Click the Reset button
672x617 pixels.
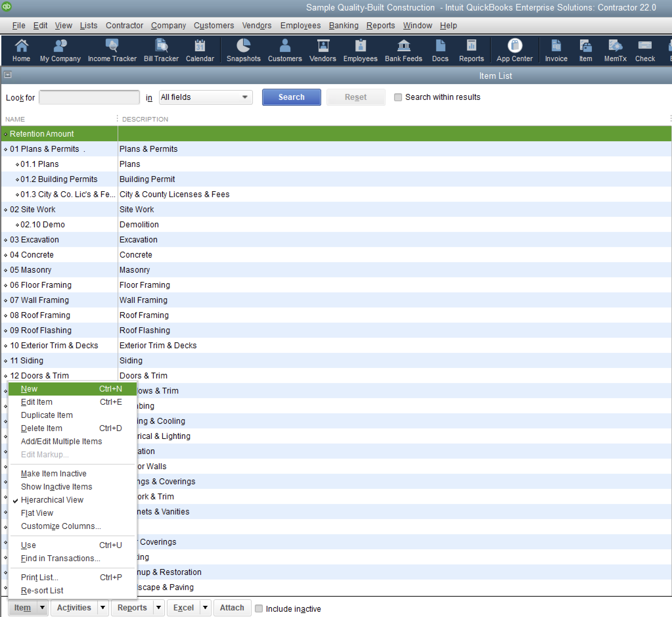pos(355,97)
